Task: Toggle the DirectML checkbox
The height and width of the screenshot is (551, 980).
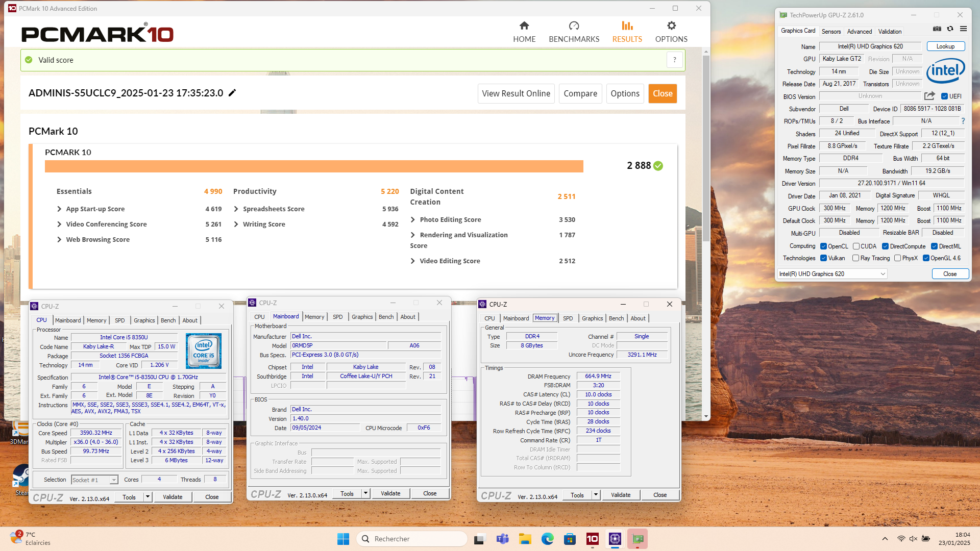Action: click(934, 246)
